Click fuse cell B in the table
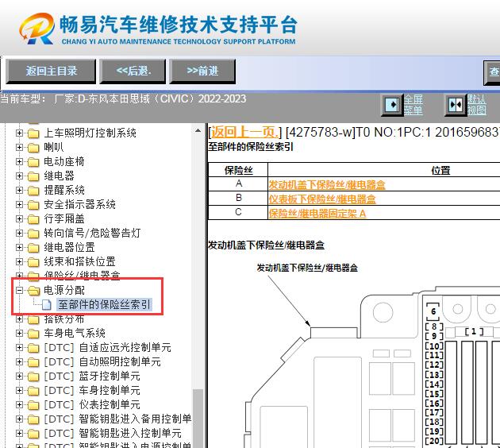The image size is (500, 448). [x=238, y=198]
